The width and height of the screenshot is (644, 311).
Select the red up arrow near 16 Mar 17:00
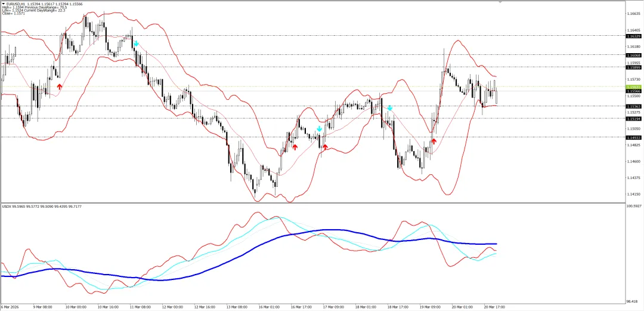295,147
